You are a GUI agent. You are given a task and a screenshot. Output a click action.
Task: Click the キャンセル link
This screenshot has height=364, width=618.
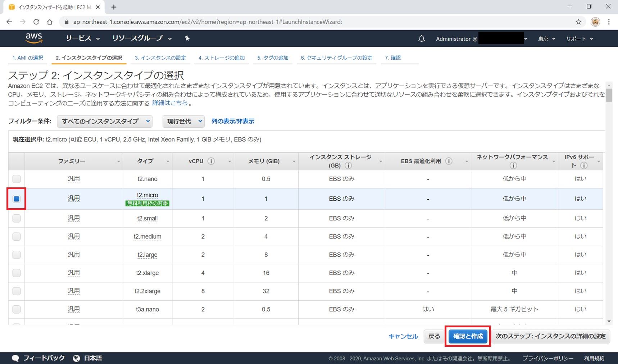point(403,336)
